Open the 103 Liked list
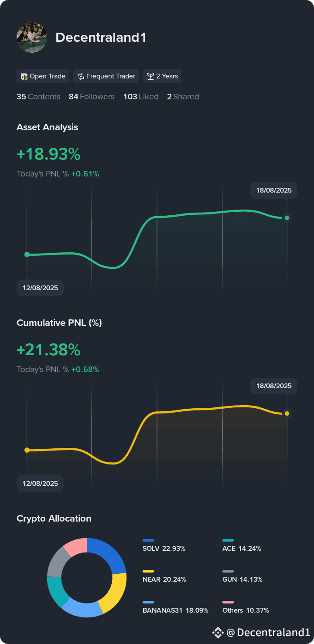This screenshot has width=314, height=644. pyautogui.click(x=141, y=96)
